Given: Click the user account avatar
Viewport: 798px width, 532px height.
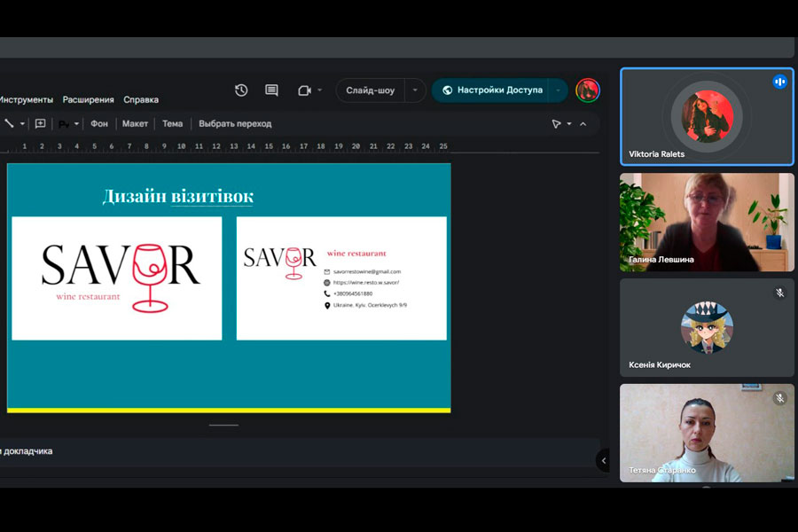Looking at the screenshot, I should (587, 90).
